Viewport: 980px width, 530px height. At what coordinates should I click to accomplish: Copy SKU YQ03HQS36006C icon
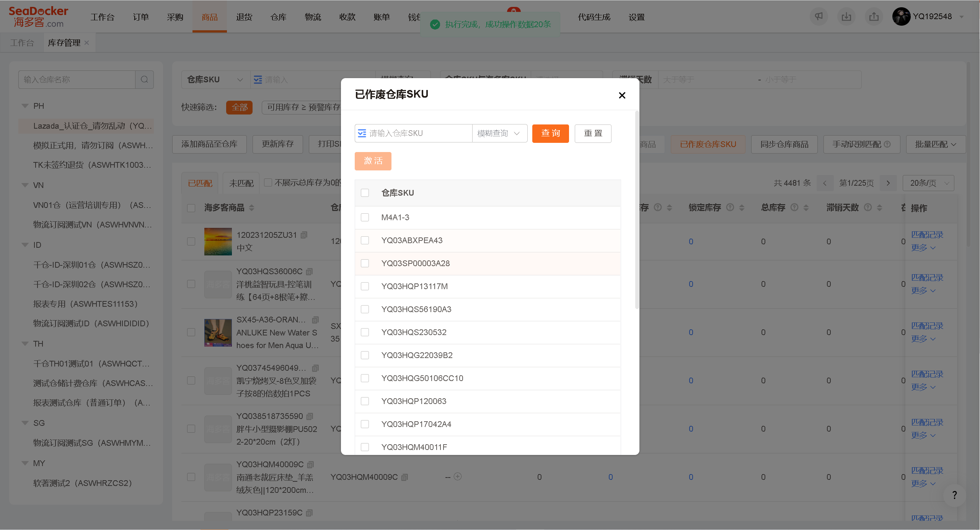click(309, 272)
